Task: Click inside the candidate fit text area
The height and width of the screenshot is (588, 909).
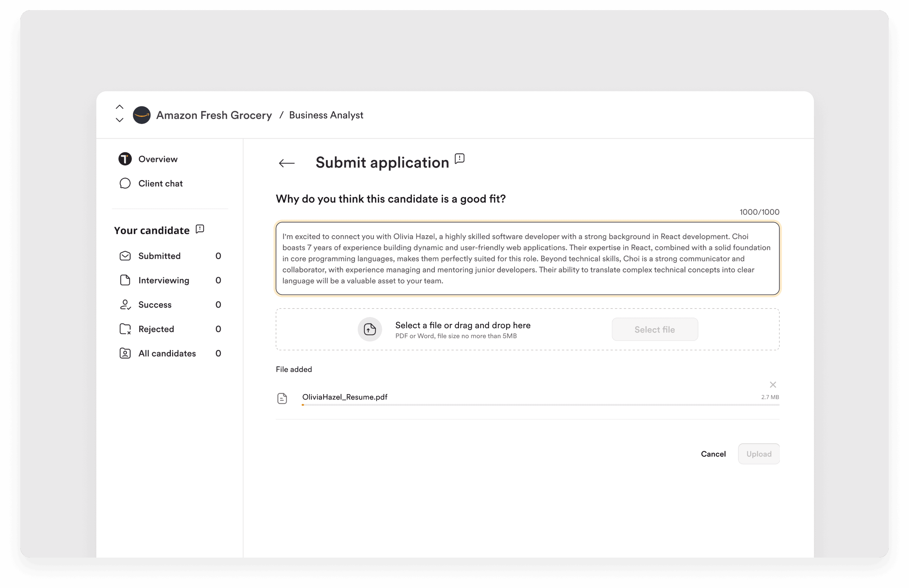Action: pos(527,259)
